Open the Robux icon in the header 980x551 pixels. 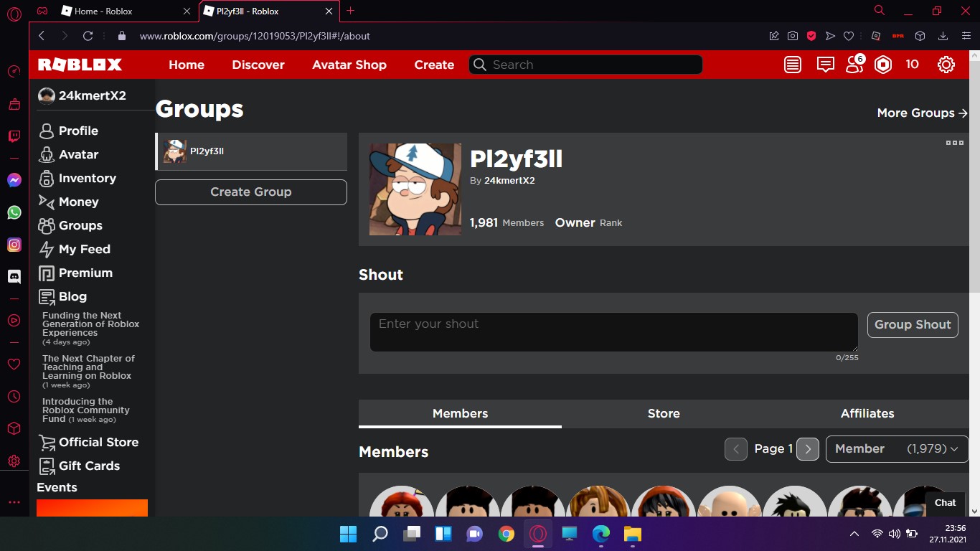[883, 65]
